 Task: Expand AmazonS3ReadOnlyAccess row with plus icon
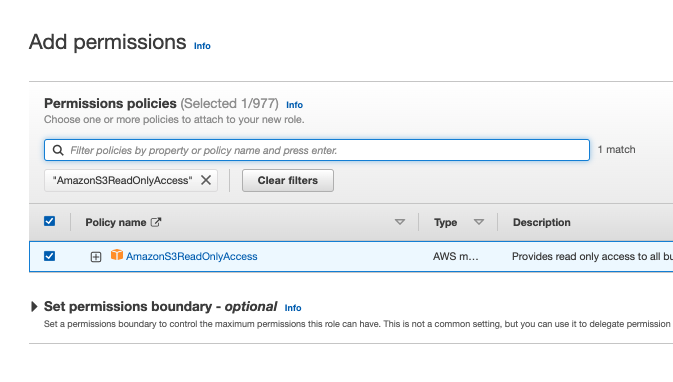pos(96,257)
